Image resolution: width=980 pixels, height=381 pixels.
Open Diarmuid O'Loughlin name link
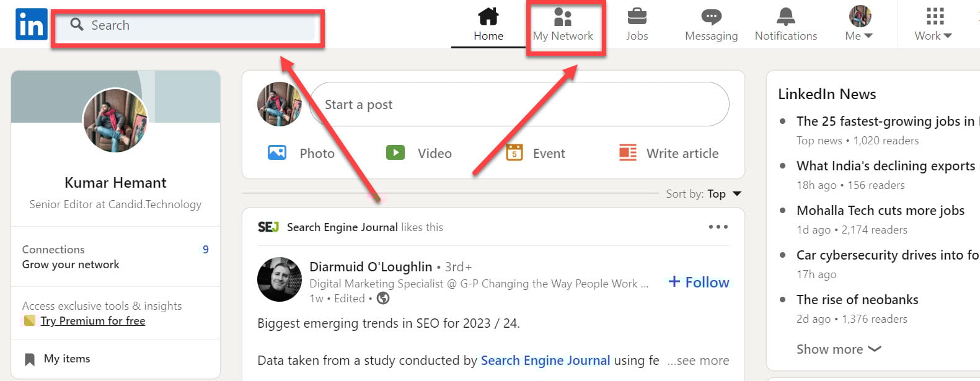point(371,266)
